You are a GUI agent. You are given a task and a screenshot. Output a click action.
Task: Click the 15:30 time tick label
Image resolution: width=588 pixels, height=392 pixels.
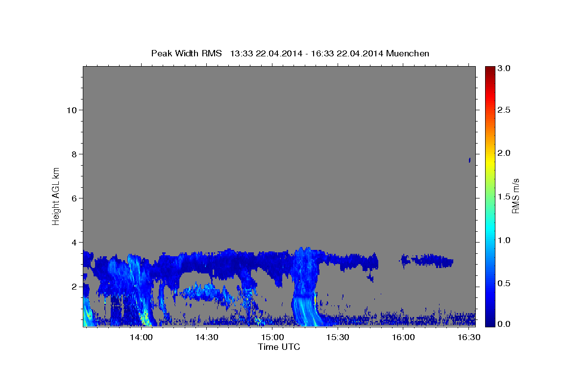tap(338, 338)
